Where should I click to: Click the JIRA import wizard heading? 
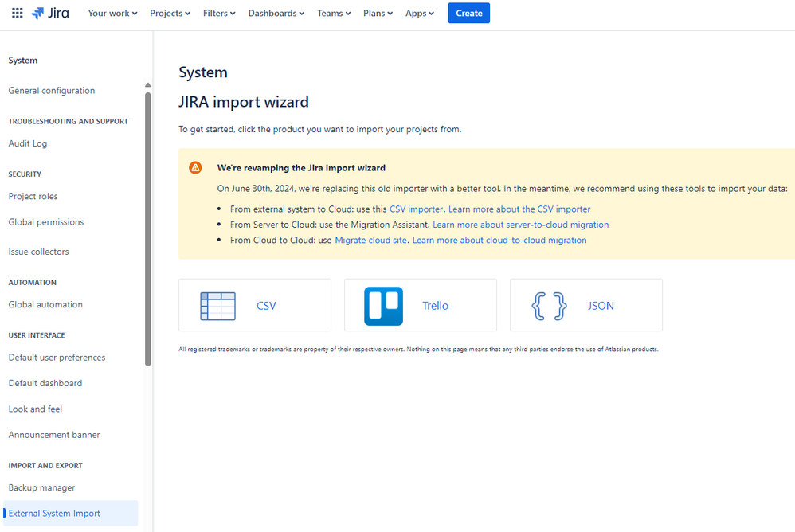tap(244, 102)
